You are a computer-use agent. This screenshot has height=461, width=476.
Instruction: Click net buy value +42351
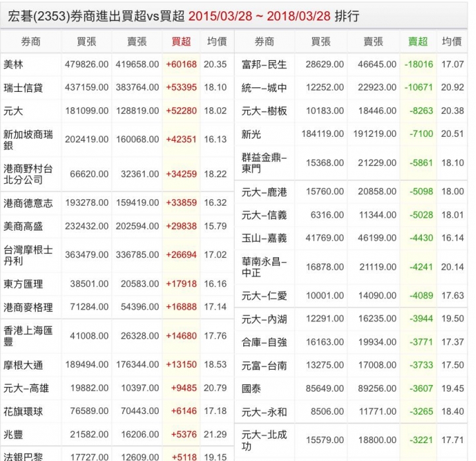tap(181, 140)
